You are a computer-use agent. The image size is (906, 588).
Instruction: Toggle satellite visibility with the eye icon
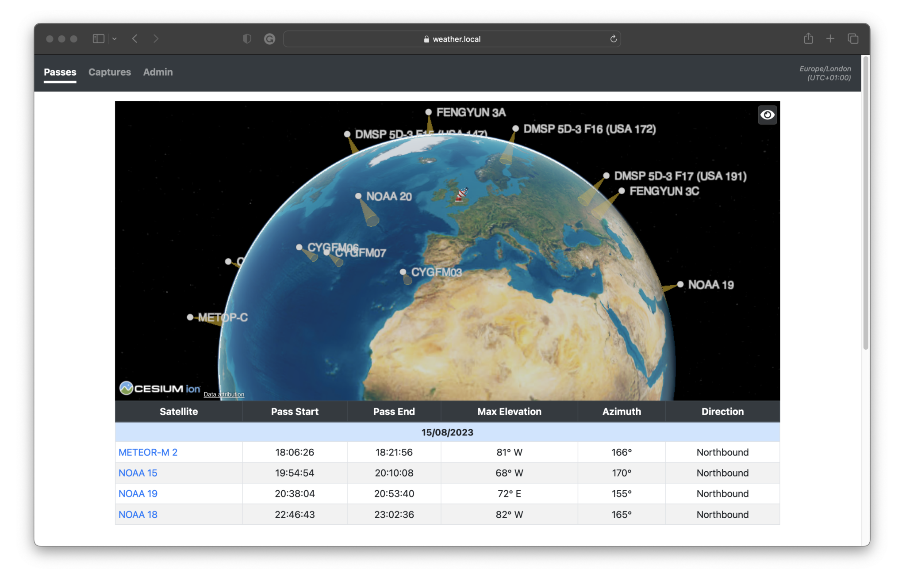767,115
